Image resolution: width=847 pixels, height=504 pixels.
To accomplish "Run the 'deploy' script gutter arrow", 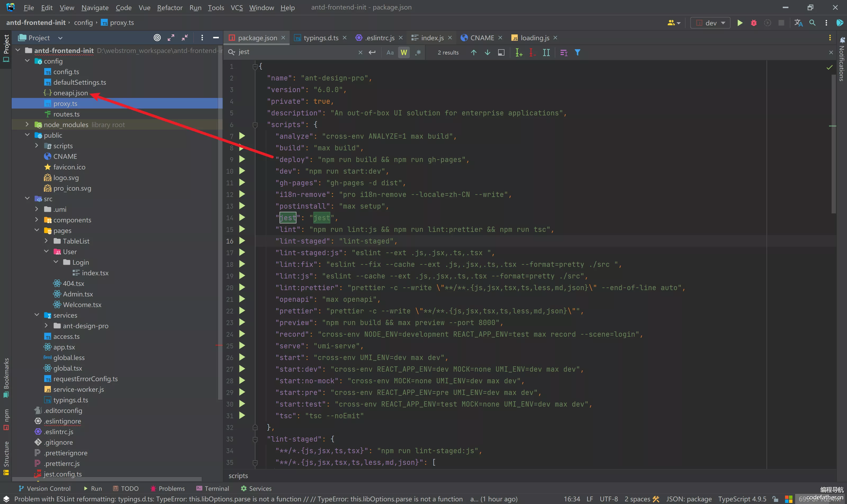I will click(242, 159).
